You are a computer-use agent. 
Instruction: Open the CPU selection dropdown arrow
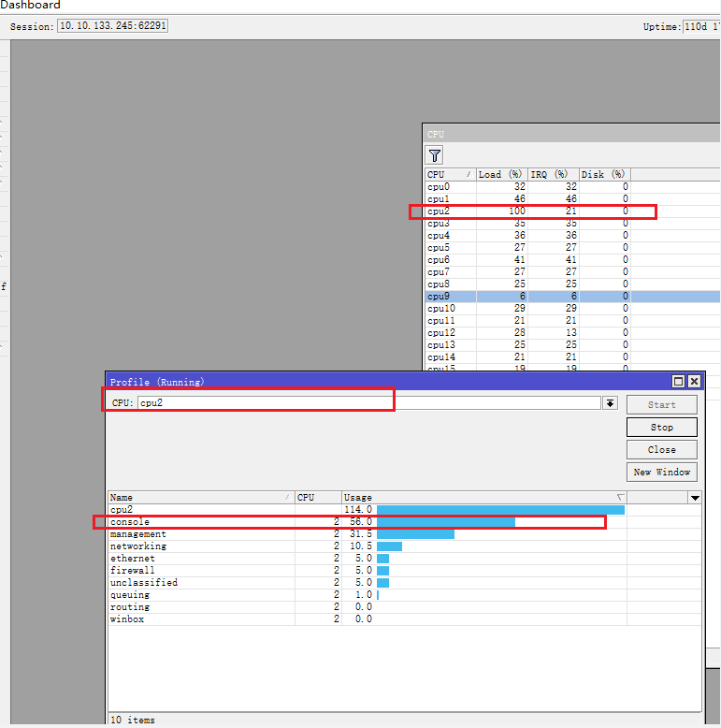[610, 403]
